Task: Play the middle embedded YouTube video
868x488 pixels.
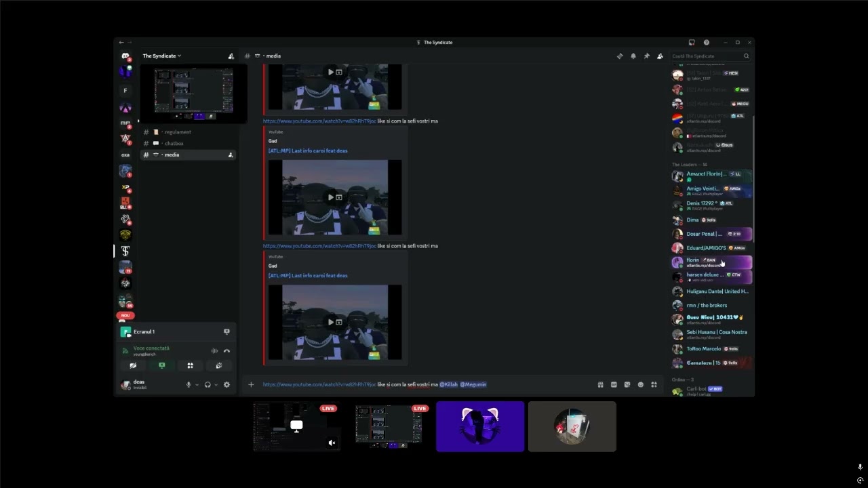Action: click(330, 197)
